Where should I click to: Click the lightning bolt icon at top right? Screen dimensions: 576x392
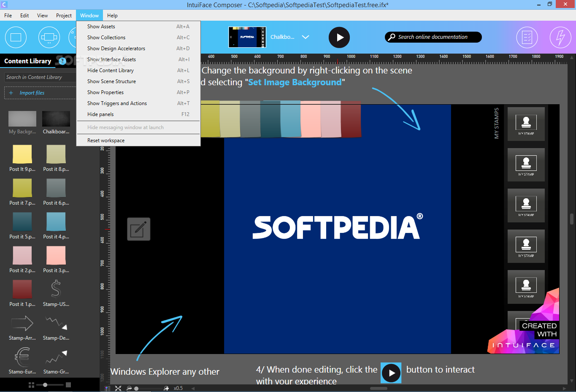click(560, 37)
